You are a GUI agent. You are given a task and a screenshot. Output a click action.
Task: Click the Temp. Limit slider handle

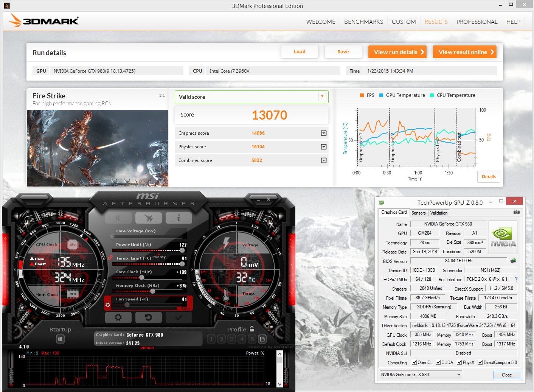pyautogui.click(x=182, y=264)
